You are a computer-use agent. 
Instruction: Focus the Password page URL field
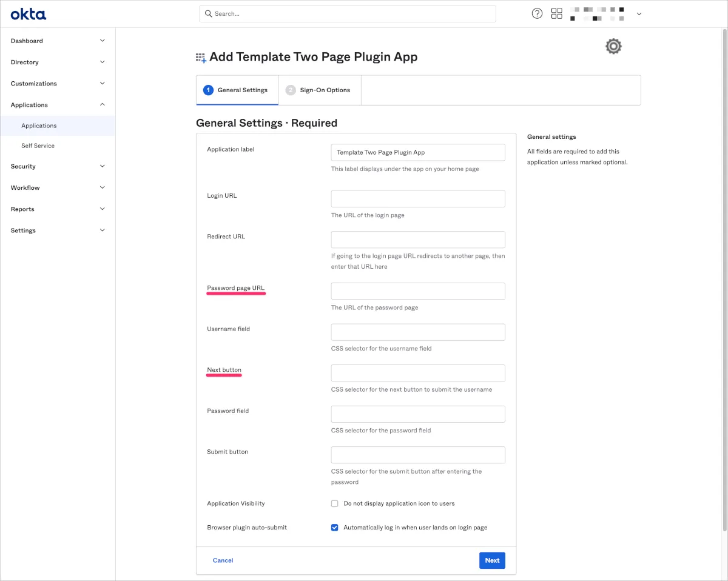tap(418, 291)
